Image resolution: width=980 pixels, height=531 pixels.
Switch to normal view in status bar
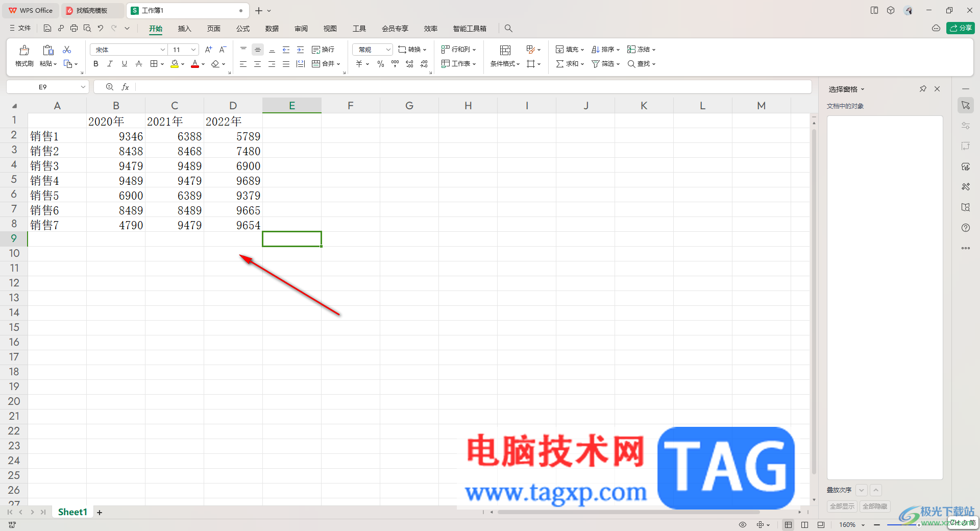(789, 525)
